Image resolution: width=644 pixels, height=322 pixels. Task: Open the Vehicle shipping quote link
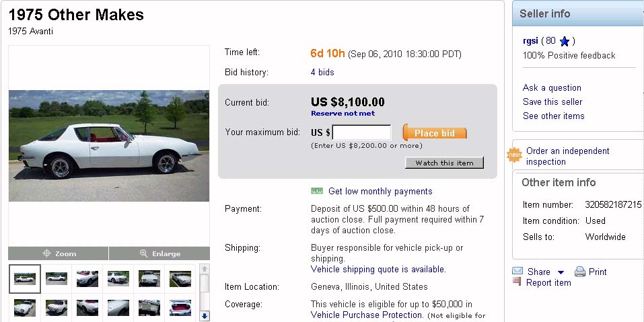pos(378,269)
